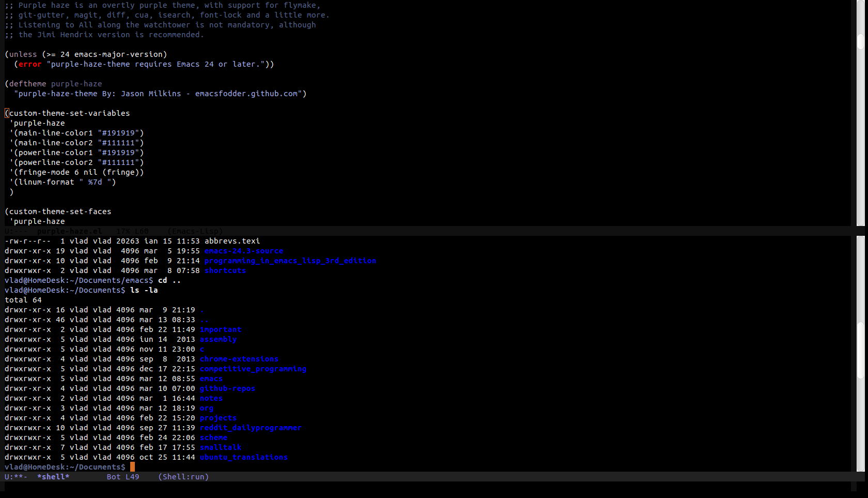The width and height of the screenshot is (868, 498).
Task: Click the emacs-24.3-source directory entry
Action: (x=243, y=251)
